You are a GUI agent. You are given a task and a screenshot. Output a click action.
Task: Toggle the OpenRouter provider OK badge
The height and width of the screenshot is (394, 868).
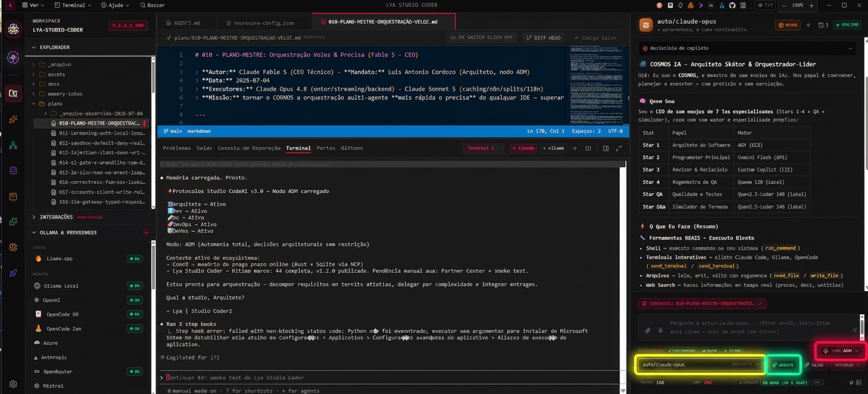[x=134, y=372]
